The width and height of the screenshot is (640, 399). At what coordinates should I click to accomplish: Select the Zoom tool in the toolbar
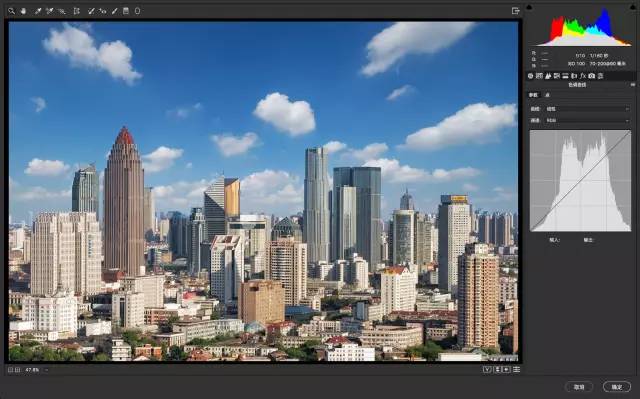pos(11,11)
